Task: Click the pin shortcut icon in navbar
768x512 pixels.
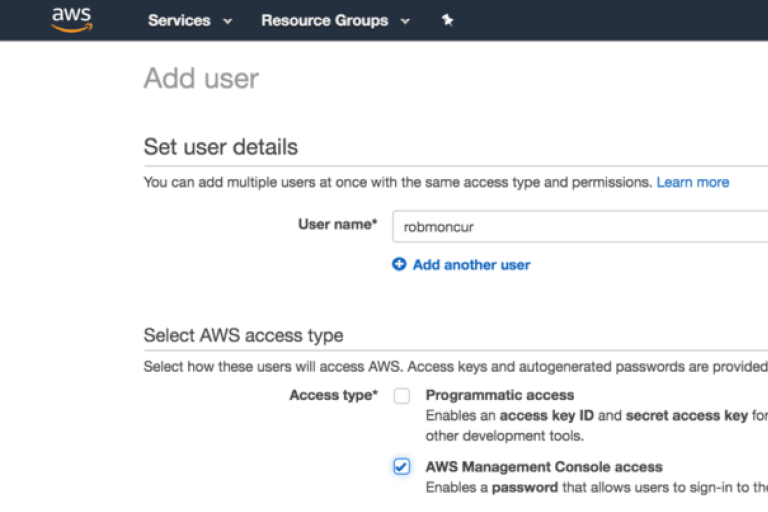Action: coord(447,20)
